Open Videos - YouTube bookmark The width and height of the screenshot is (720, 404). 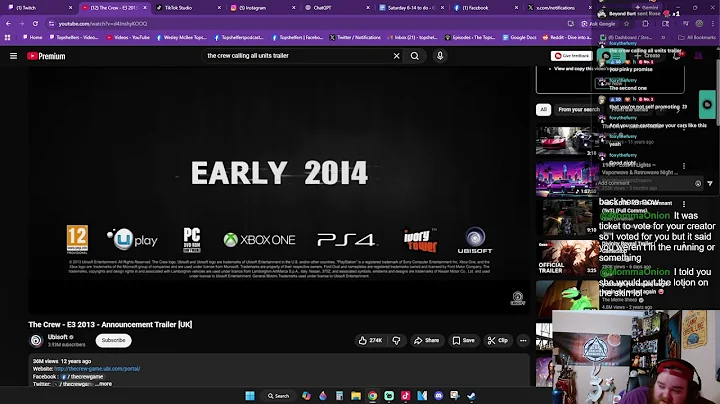[x=128, y=37]
